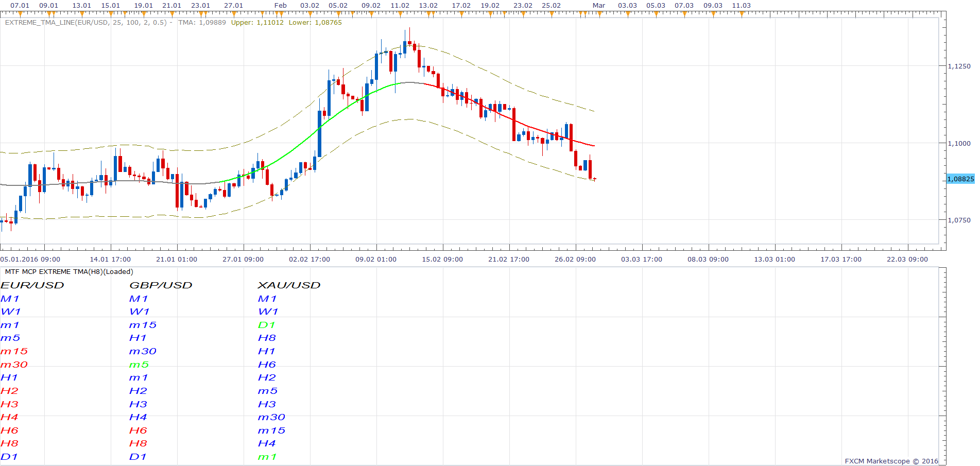Viewport: 980px width, 466px height.
Task: Select green m5 in the GBP/USD column
Action: point(139,365)
